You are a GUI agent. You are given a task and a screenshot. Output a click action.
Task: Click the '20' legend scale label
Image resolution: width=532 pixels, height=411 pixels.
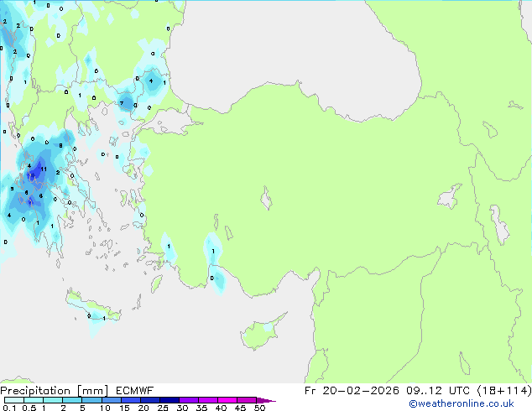pos(143,408)
